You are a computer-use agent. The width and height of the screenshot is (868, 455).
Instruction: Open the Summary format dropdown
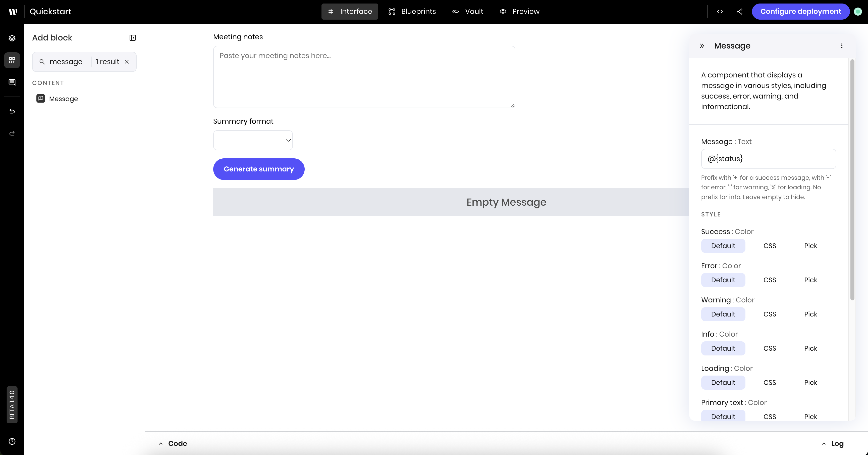(253, 140)
